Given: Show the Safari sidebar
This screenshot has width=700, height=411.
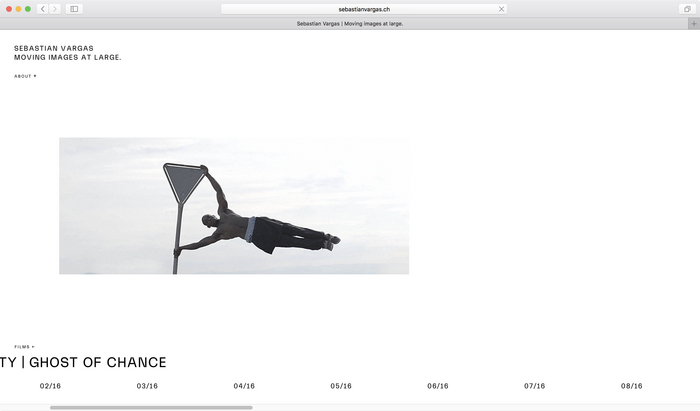Looking at the screenshot, I should [x=74, y=9].
